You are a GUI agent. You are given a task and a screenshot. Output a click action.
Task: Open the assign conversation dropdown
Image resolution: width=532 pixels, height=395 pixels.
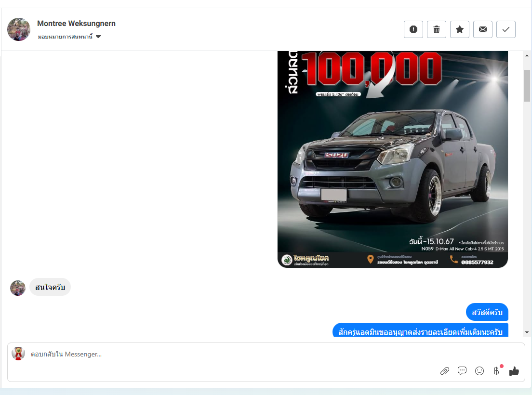pyautogui.click(x=69, y=37)
